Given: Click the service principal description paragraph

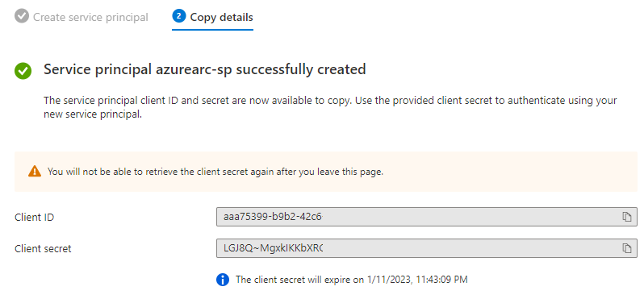Looking at the screenshot, I should point(330,107).
